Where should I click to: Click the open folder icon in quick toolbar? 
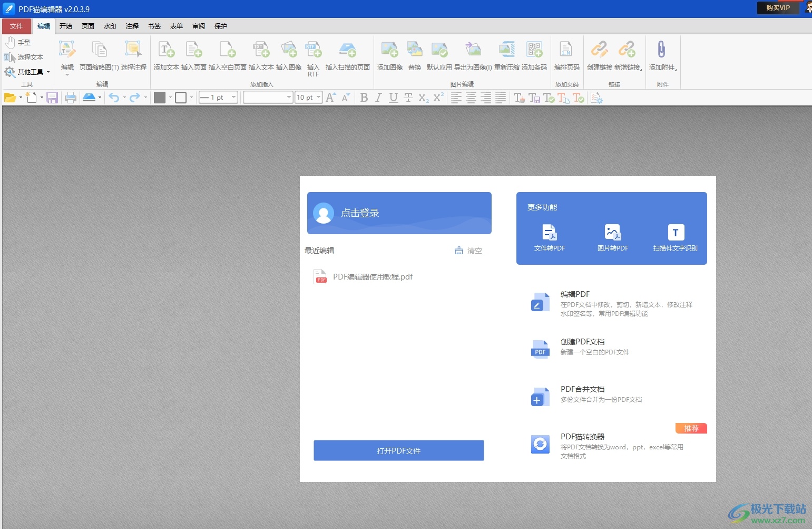9,98
